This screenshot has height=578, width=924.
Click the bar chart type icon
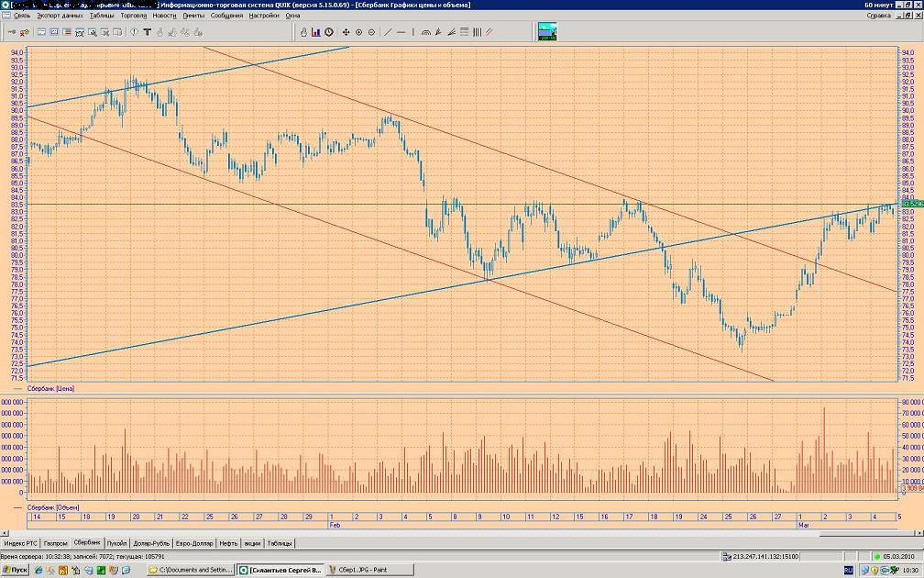pos(316,32)
